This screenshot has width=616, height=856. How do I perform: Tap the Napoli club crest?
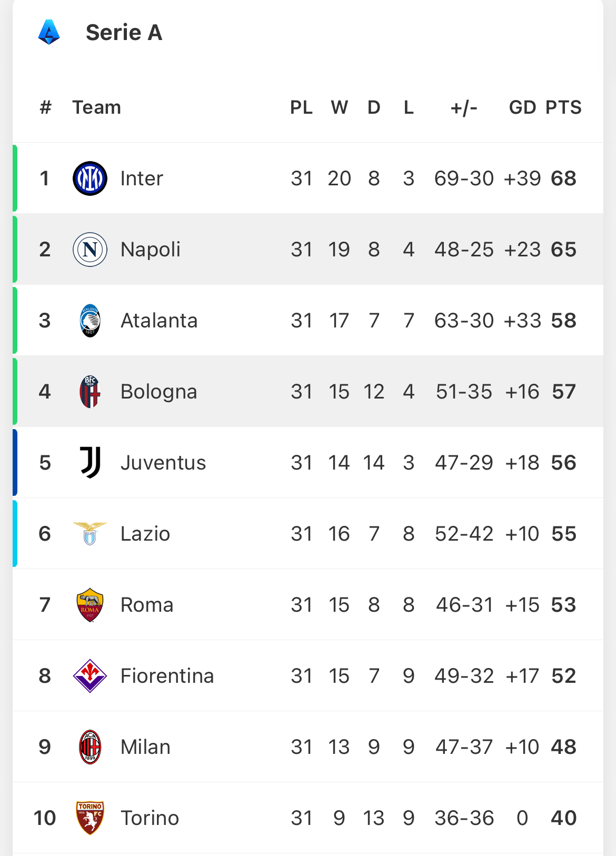(90, 250)
